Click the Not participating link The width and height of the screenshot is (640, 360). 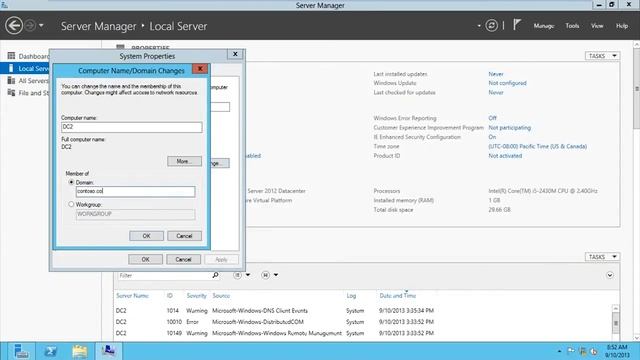(509, 127)
